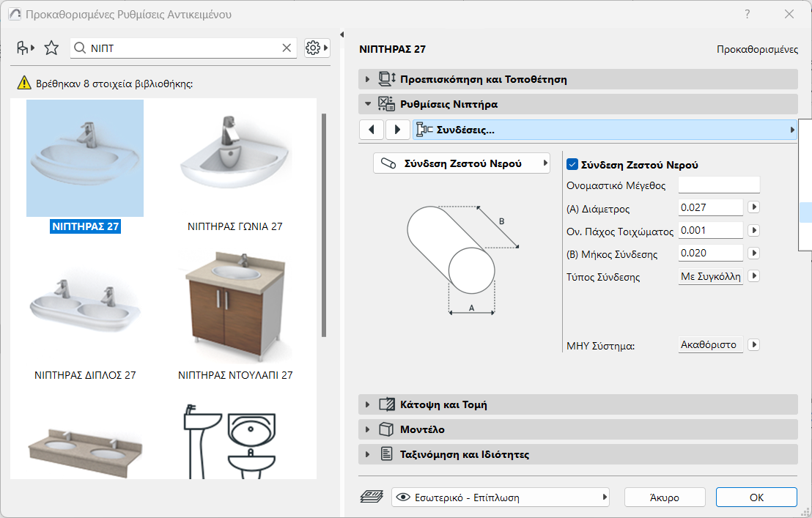Click the favorites star icon
812x518 pixels.
(51, 48)
